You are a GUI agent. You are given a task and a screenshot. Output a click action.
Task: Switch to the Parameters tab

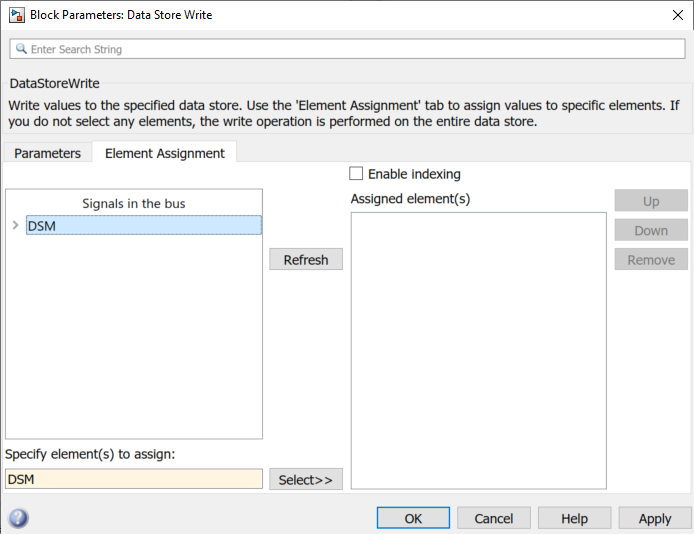47,153
